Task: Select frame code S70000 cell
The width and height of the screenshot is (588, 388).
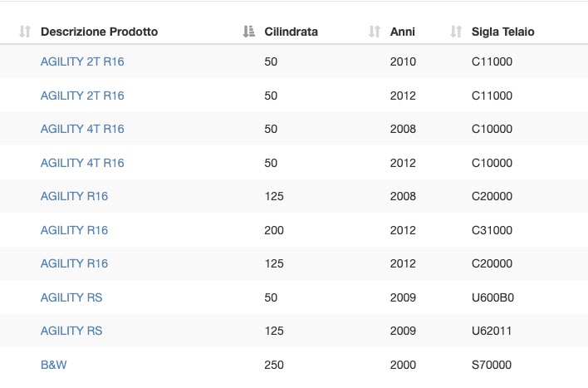Action: coord(492,365)
